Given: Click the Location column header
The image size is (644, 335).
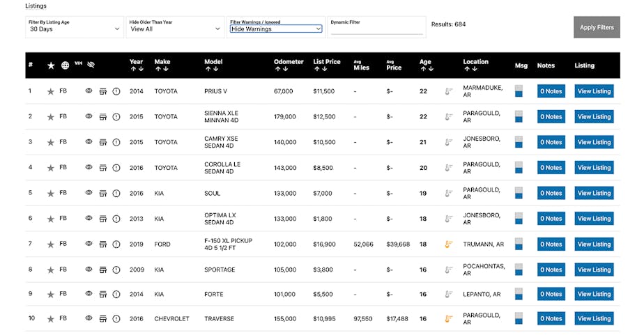Looking at the screenshot, I should point(475,62).
